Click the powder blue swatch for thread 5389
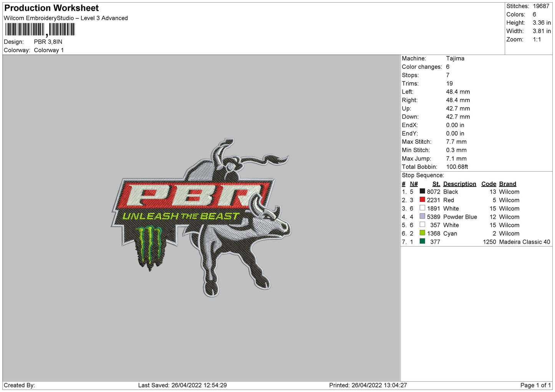555x392 pixels. click(x=422, y=216)
